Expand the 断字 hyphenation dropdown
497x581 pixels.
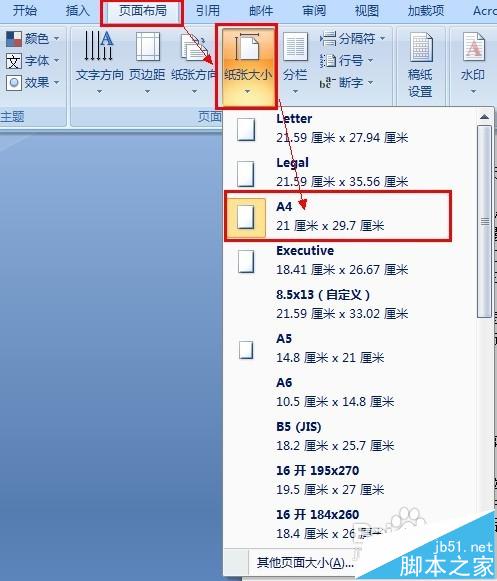point(347,82)
